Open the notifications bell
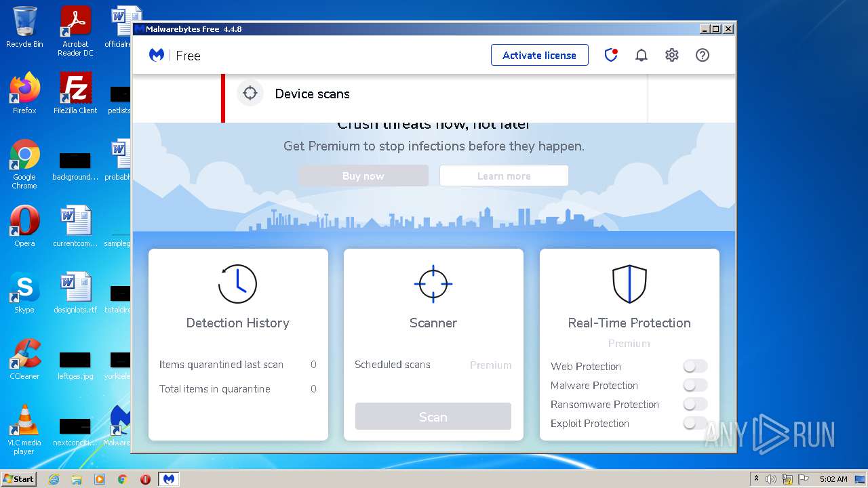 [x=642, y=55]
